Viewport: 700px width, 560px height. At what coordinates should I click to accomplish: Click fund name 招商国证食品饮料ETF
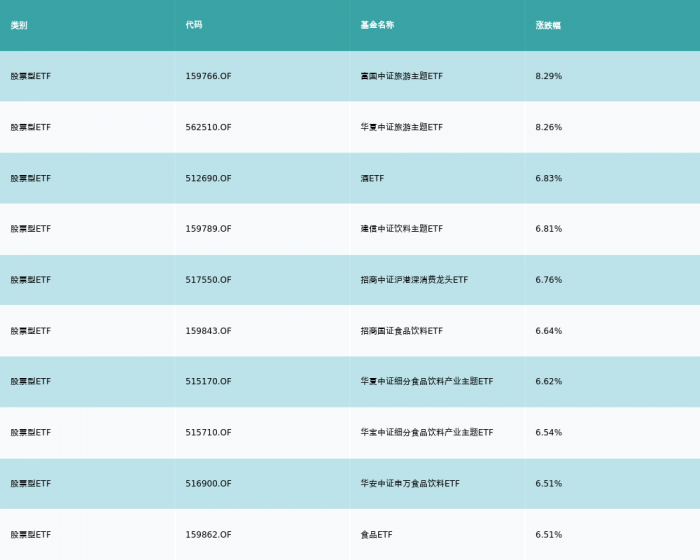(402, 331)
